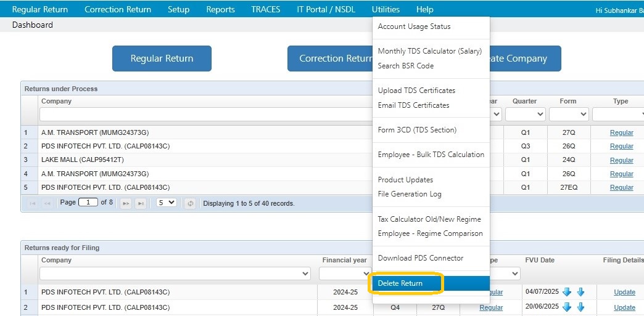Viewport: 644px width, 316px height.
Task: Go to next page in Returns under Process
Action: [x=126, y=203]
